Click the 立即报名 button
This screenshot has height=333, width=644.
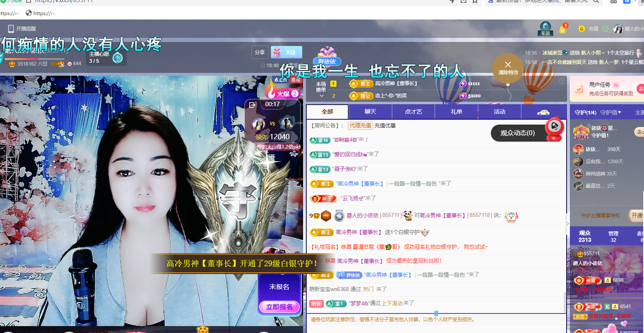click(279, 307)
